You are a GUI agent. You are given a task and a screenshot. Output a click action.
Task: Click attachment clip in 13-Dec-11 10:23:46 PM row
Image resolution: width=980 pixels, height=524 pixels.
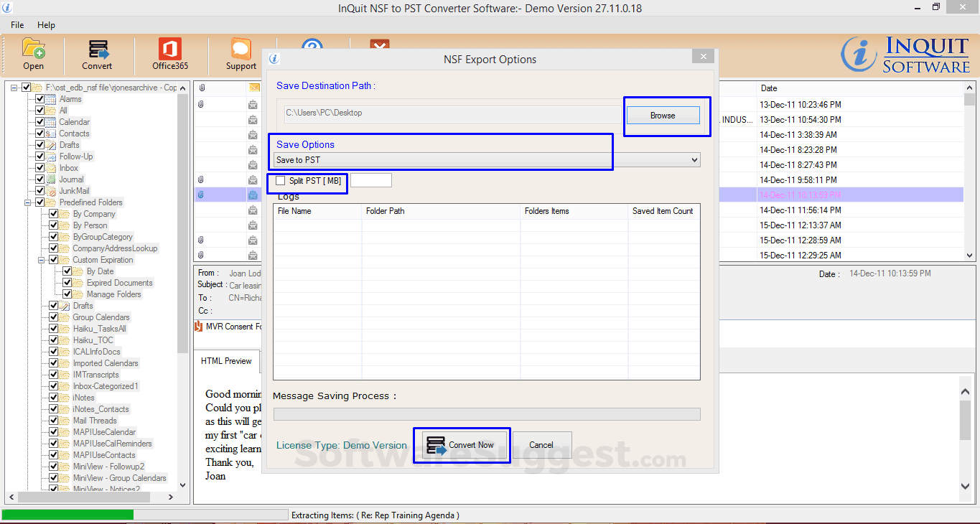[202, 105]
